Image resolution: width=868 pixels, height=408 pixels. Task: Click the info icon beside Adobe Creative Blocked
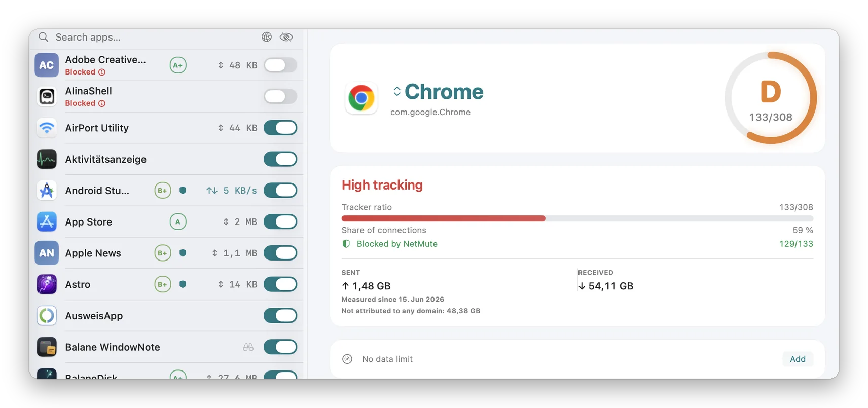[102, 72]
